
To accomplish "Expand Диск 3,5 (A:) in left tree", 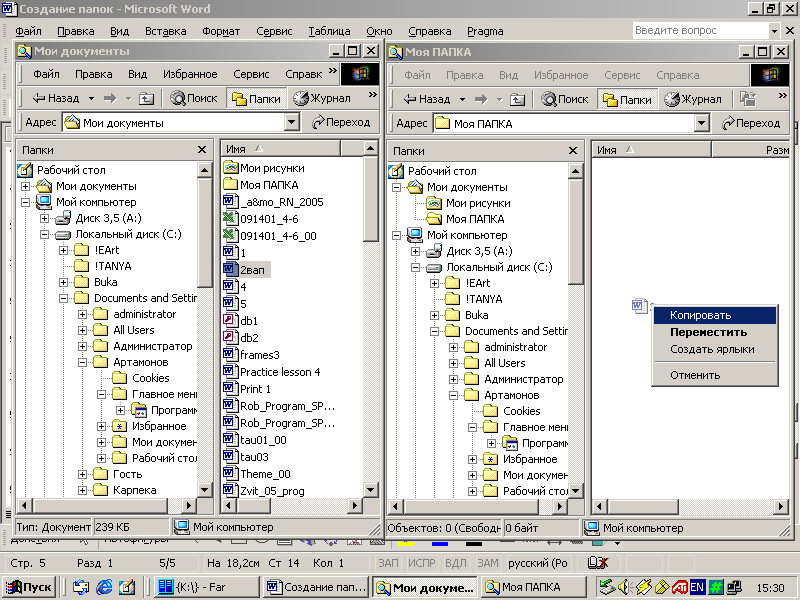I will pos(44,218).
